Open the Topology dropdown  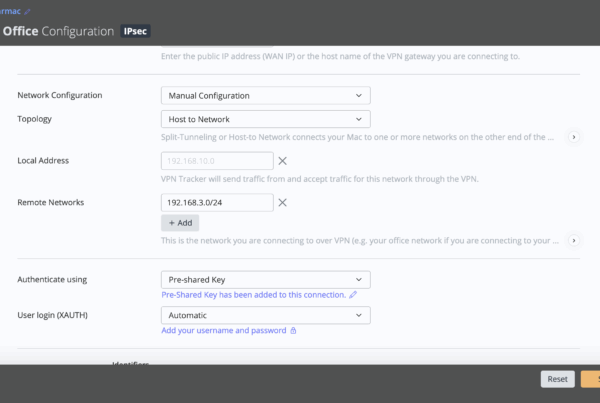(265, 118)
